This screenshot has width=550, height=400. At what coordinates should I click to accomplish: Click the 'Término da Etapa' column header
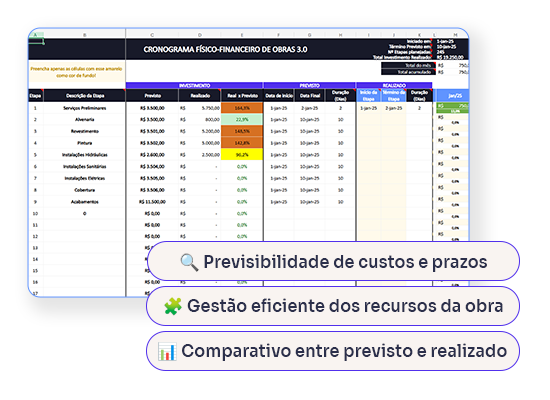point(394,95)
